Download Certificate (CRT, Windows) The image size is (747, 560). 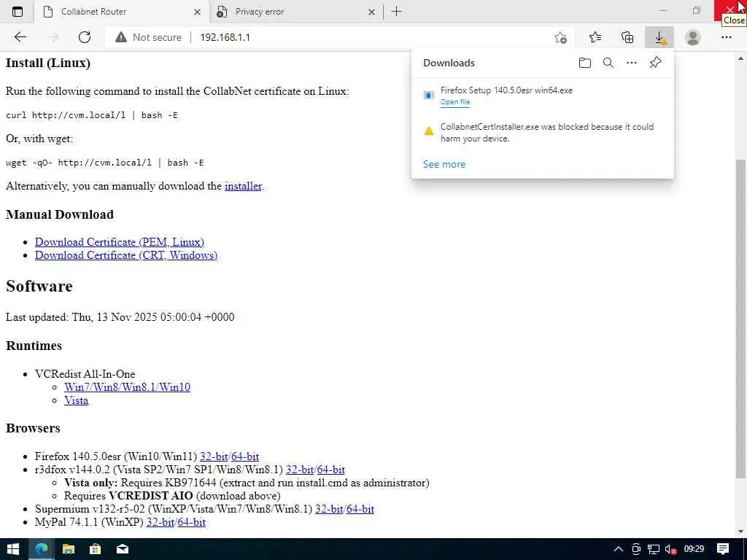126,255
